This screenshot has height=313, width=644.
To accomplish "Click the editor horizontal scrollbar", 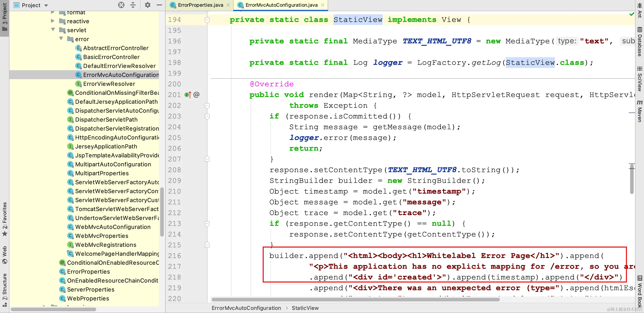I will (x=356, y=300).
